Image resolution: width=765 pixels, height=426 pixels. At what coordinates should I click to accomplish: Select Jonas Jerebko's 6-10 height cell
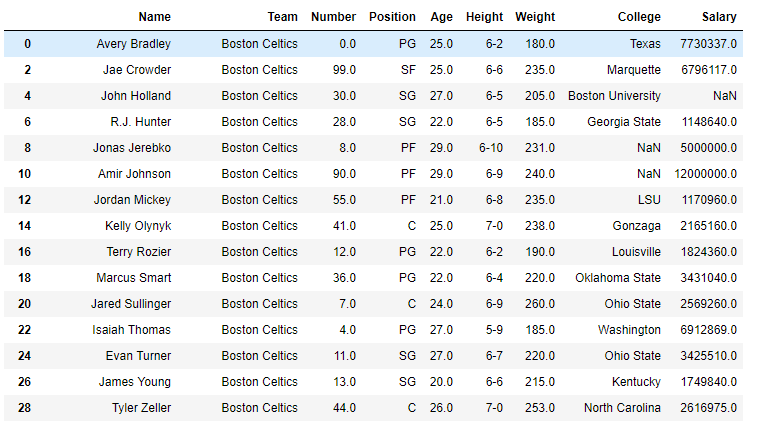491,148
